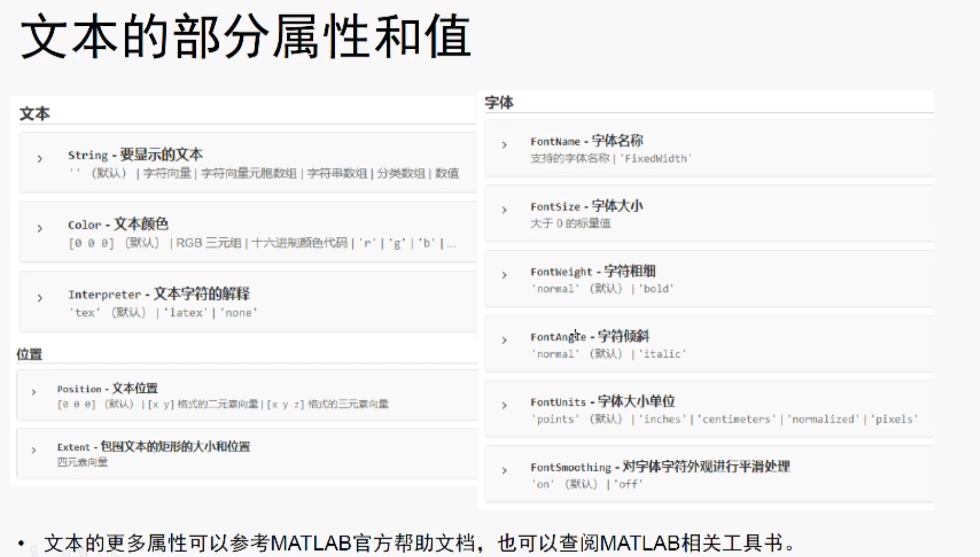The image size is (980, 557).
Task: Click the '位置' section header
Action: pos(29,354)
